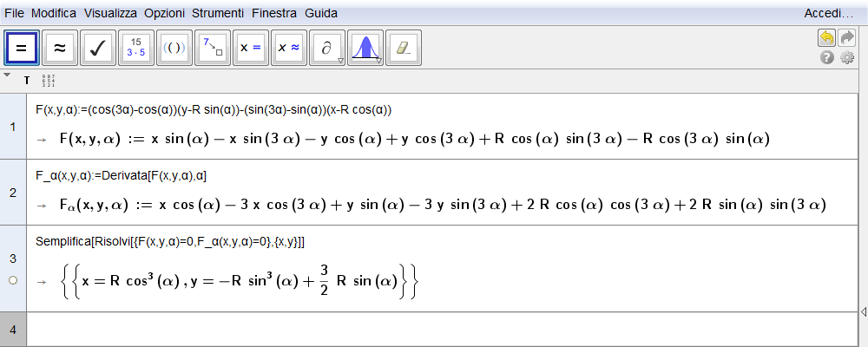Screen dimensions: 868x347
Task: Toggle the text (T) style button
Action: pos(27,81)
